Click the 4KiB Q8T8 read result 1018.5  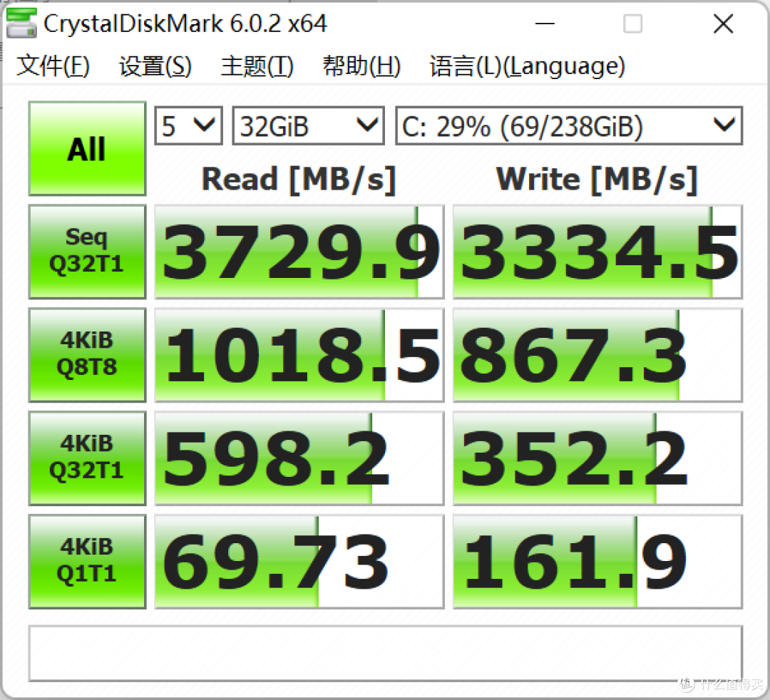point(299,355)
